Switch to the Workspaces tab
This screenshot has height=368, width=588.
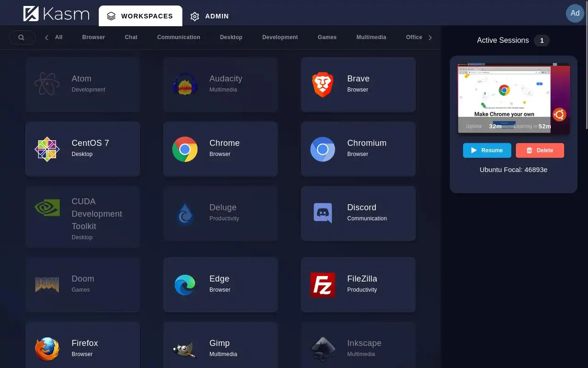tap(141, 16)
